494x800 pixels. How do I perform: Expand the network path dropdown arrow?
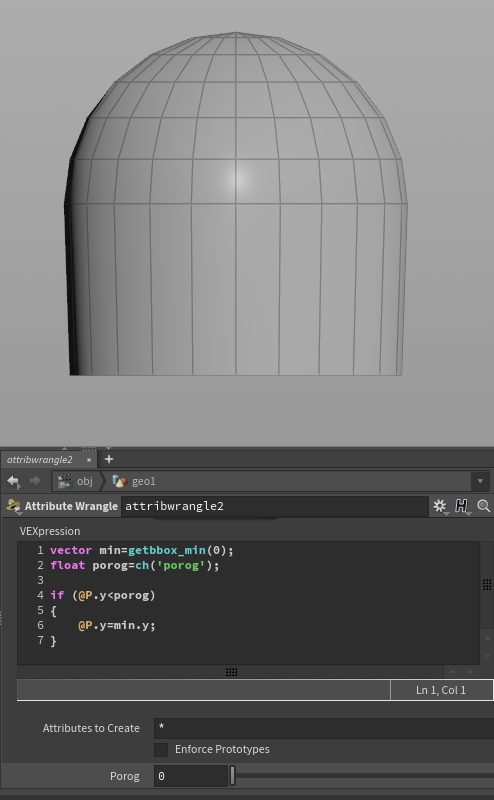coord(480,481)
